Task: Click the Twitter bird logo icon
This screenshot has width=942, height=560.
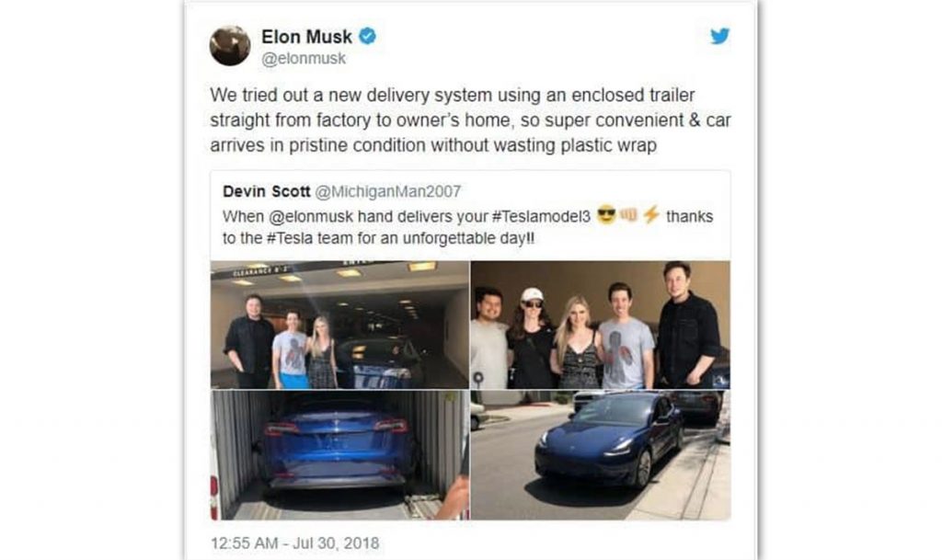Action: coord(719,36)
